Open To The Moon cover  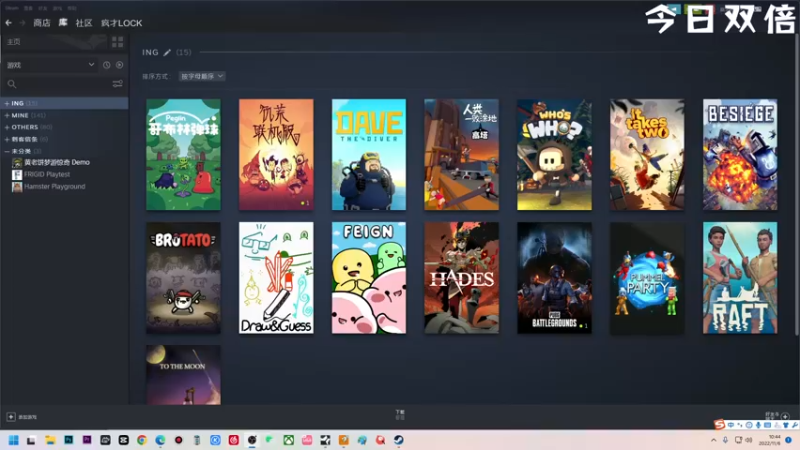(184, 375)
